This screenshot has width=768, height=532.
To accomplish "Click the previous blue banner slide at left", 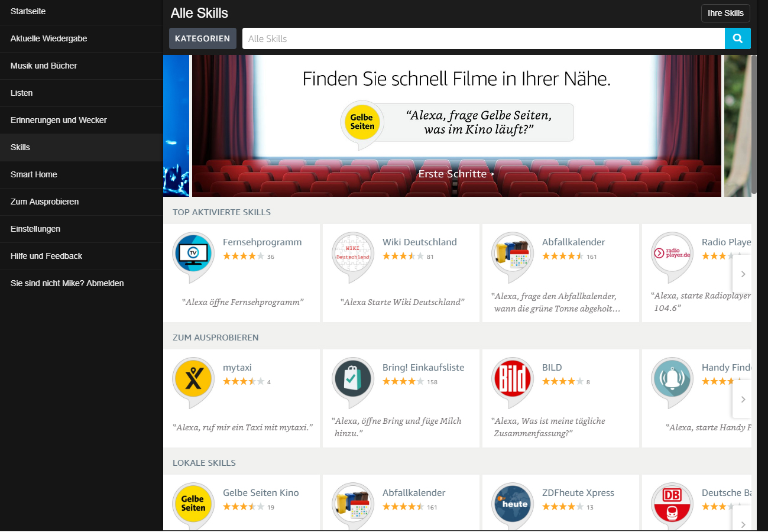I will (176, 126).
